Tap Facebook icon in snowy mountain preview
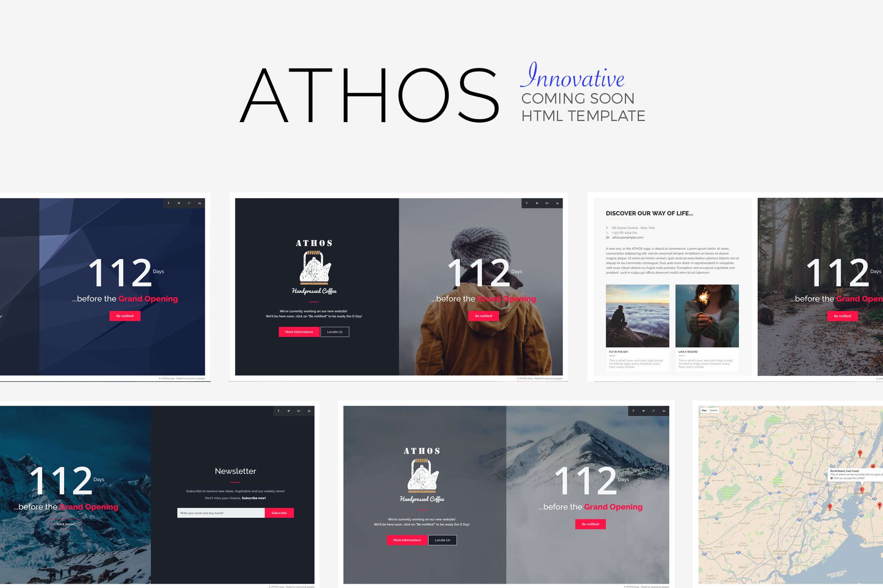 (x=633, y=411)
